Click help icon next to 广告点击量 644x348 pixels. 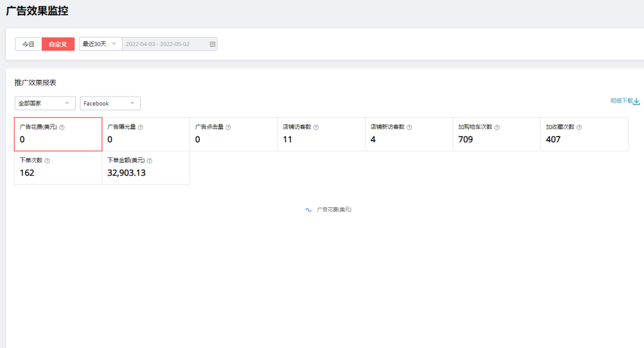pyautogui.click(x=228, y=127)
